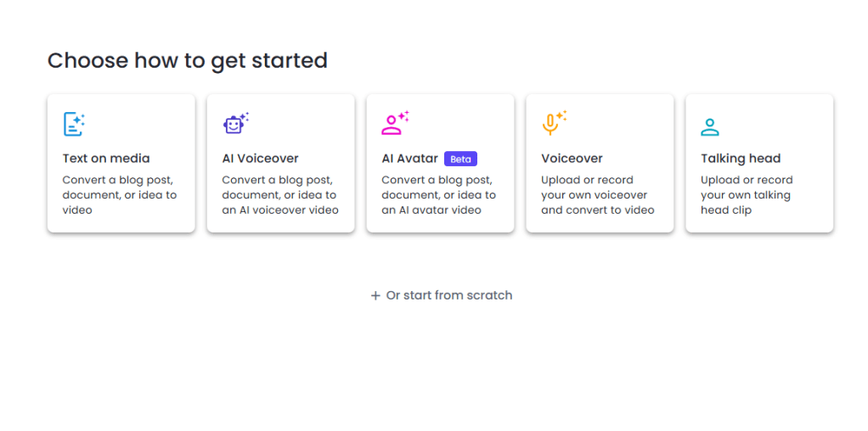The height and width of the screenshot is (431, 868).
Task: Open the 'Talking head' title option
Action: (x=741, y=159)
